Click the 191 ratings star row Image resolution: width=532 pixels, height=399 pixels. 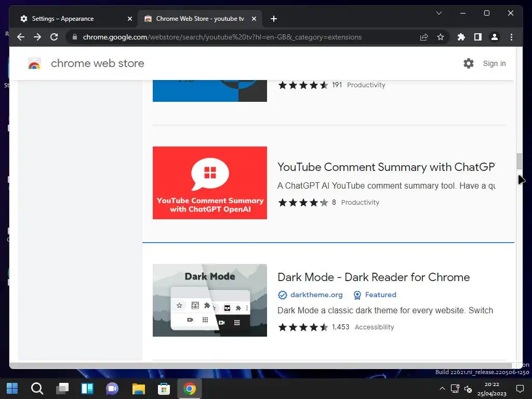pos(303,85)
